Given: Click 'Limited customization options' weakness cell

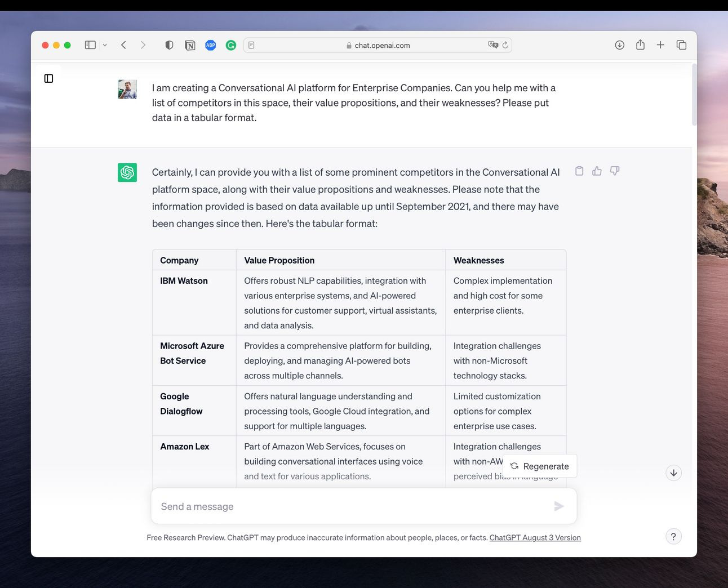Looking at the screenshot, I should (x=505, y=411).
